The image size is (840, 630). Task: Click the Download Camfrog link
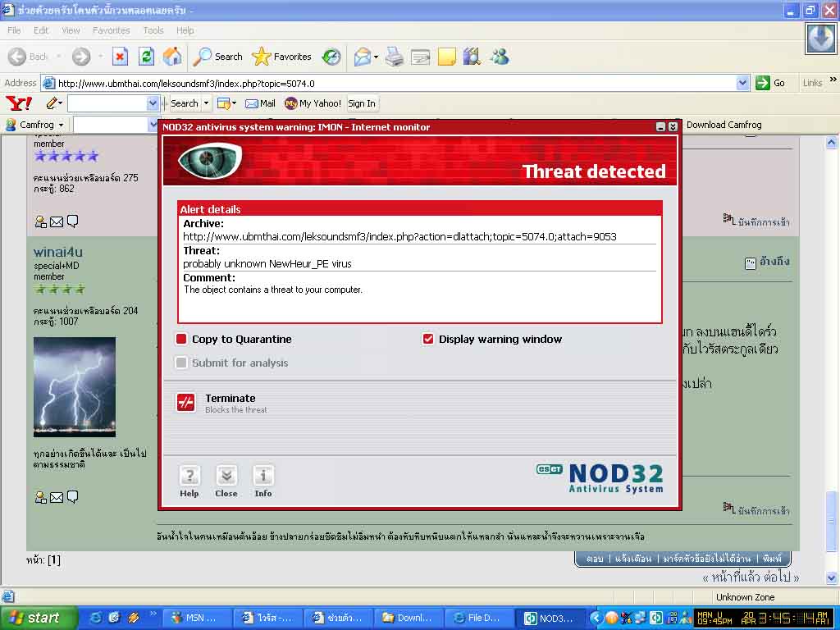click(724, 125)
